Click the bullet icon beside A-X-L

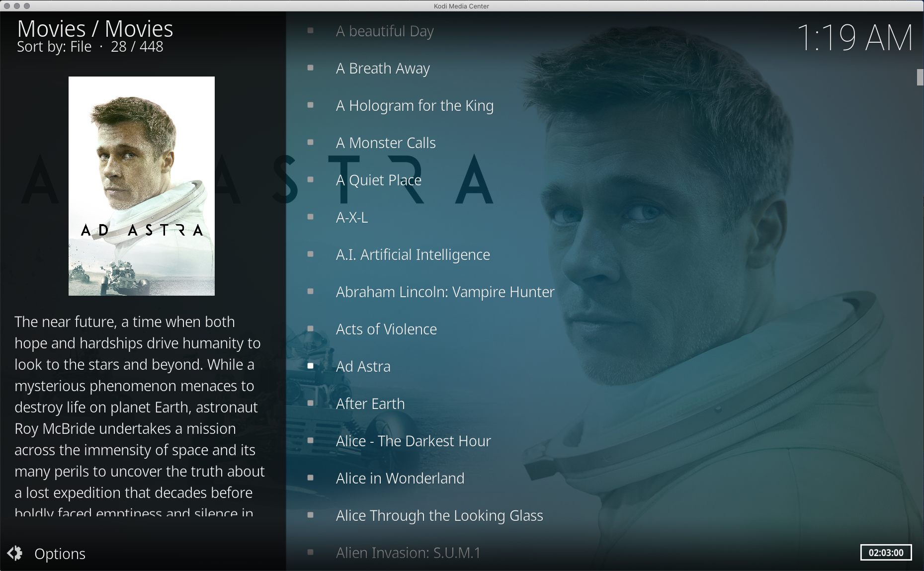(x=311, y=217)
